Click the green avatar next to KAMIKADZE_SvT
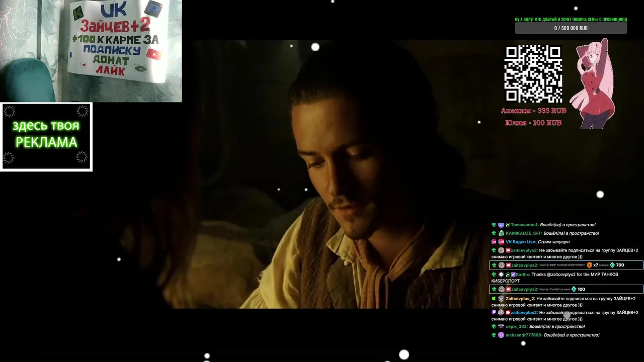Screen dimensions: 644x362 501,233
